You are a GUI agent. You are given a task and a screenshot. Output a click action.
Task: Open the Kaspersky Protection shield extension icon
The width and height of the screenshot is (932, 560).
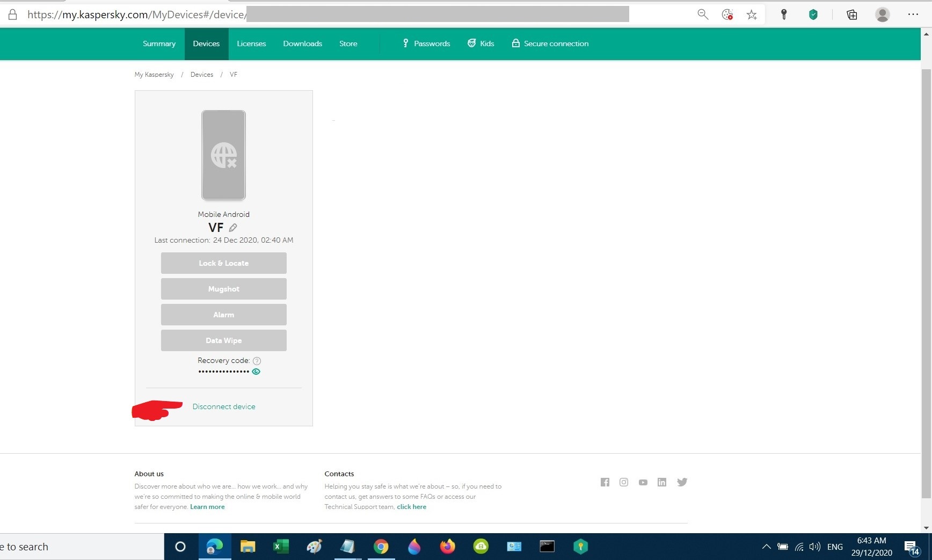coord(813,14)
